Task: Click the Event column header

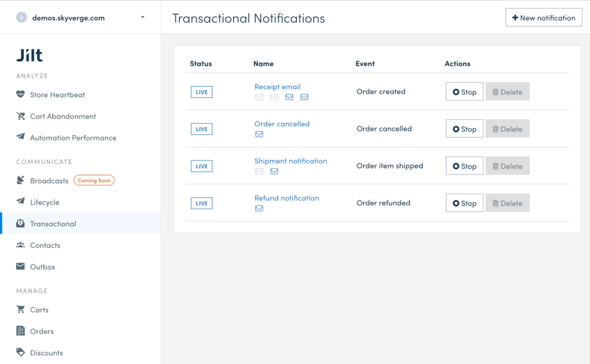Action: (365, 64)
